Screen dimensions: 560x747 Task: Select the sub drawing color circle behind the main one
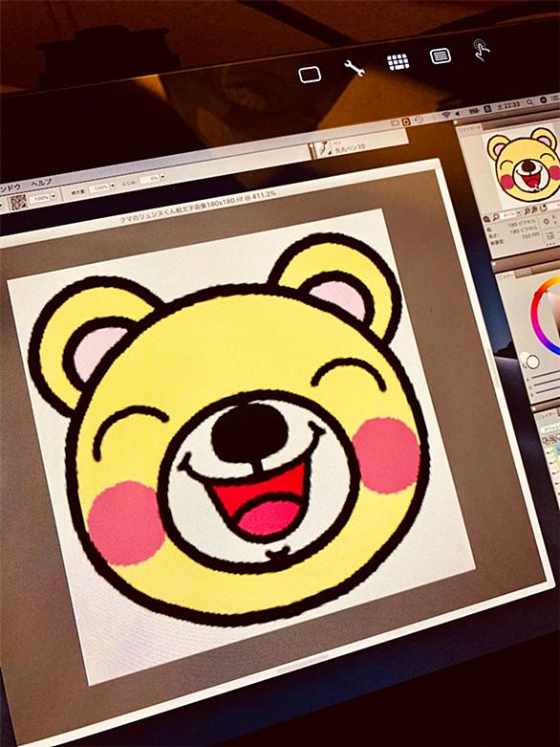tap(525, 357)
